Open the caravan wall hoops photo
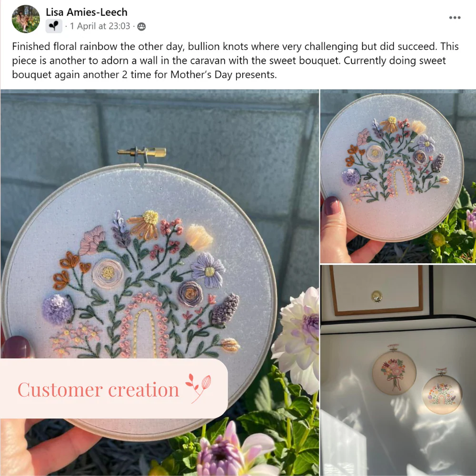The height and width of the screenshot is (476, 476). coord(398,370)
